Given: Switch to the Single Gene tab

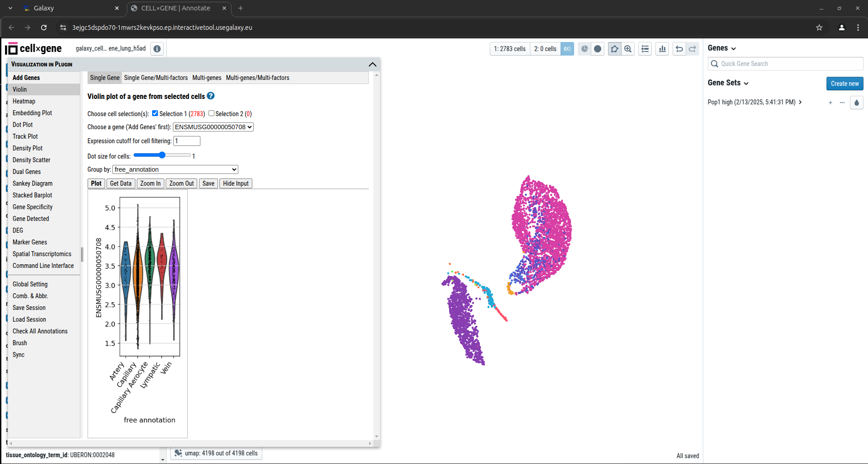Looking at the screenshot, I should [105, 78].
